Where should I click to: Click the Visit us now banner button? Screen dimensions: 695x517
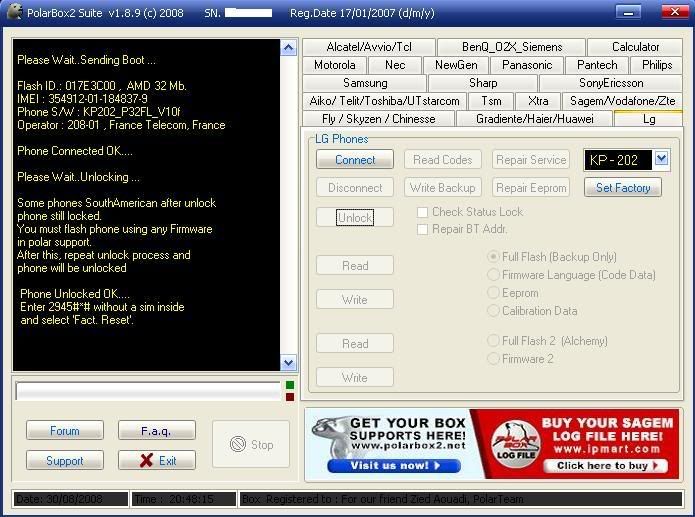(x=394, y=466)
